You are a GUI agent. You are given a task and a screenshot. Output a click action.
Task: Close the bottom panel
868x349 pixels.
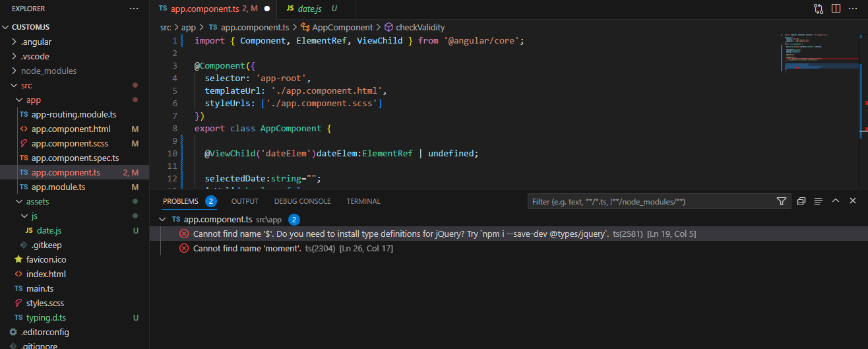click(853, 201)
